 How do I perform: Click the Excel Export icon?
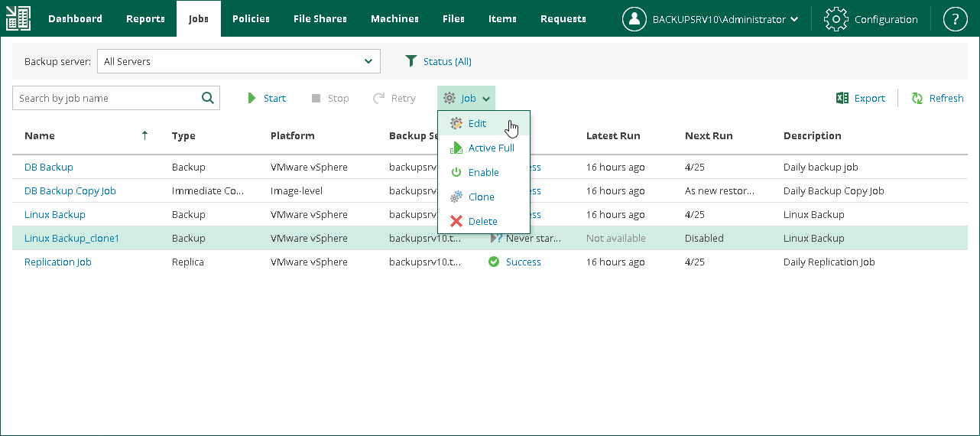click(x=842, y=98)
